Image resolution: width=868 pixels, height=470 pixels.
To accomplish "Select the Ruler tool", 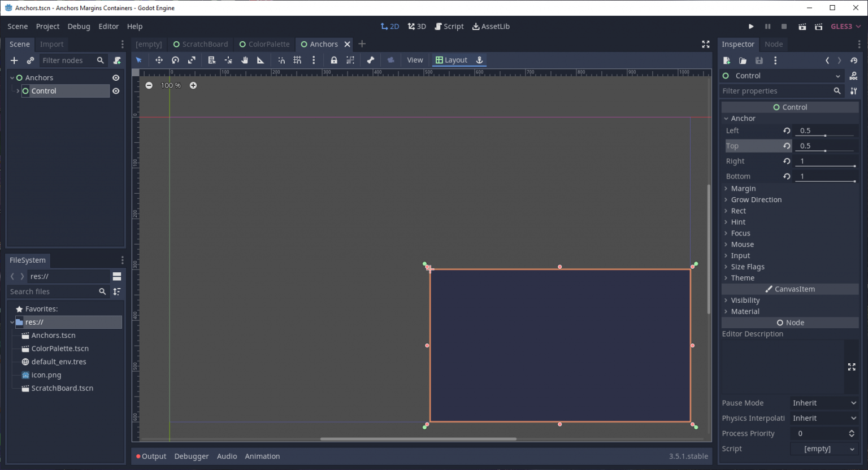I will point(260,60).
